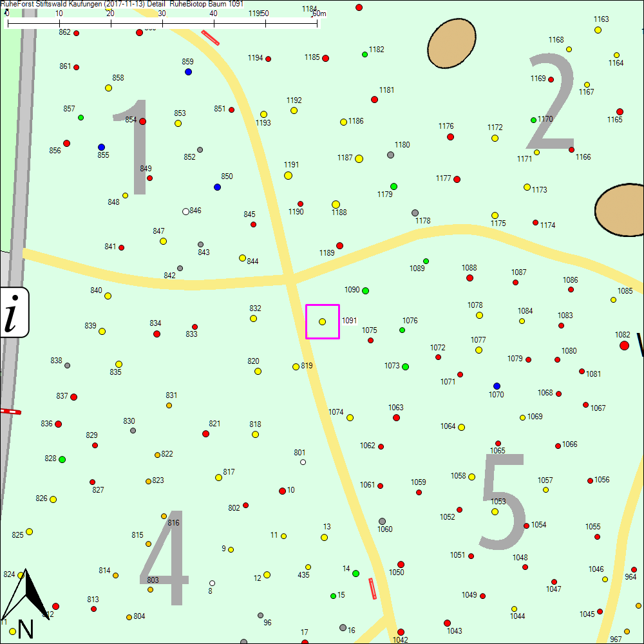This screenshot has width=644, height=644.
Task: Click the red tree marker 1165
Action: [x=620, y=111]
